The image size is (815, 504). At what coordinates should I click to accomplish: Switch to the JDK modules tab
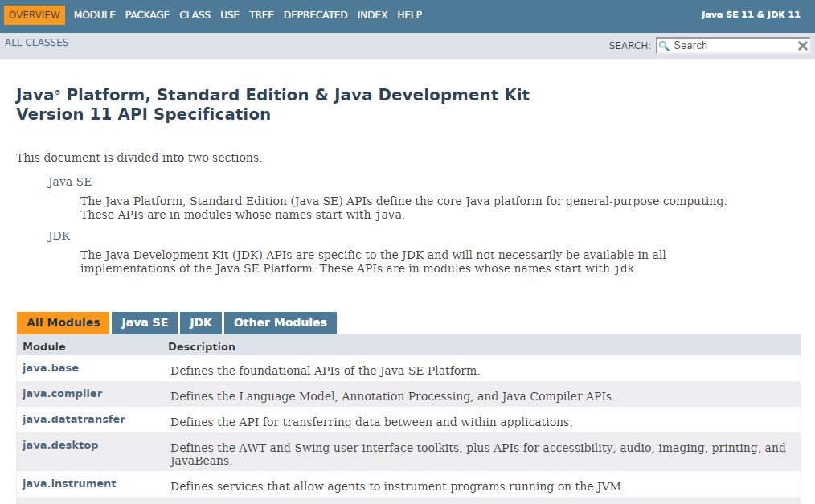coord(201,322)
